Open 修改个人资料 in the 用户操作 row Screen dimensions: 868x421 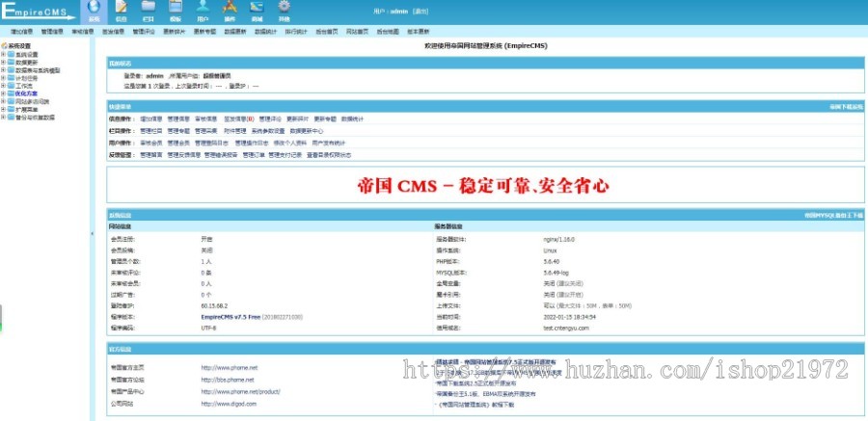(x=289, y=143)
